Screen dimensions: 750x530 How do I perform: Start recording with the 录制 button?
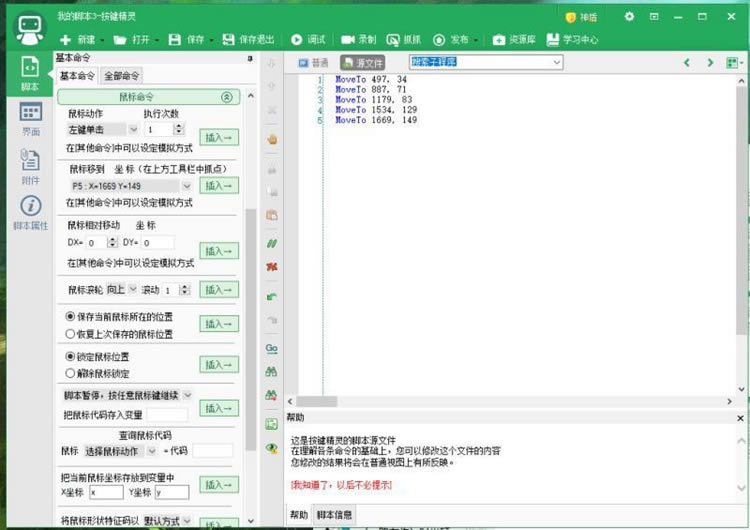click(359, 40)
